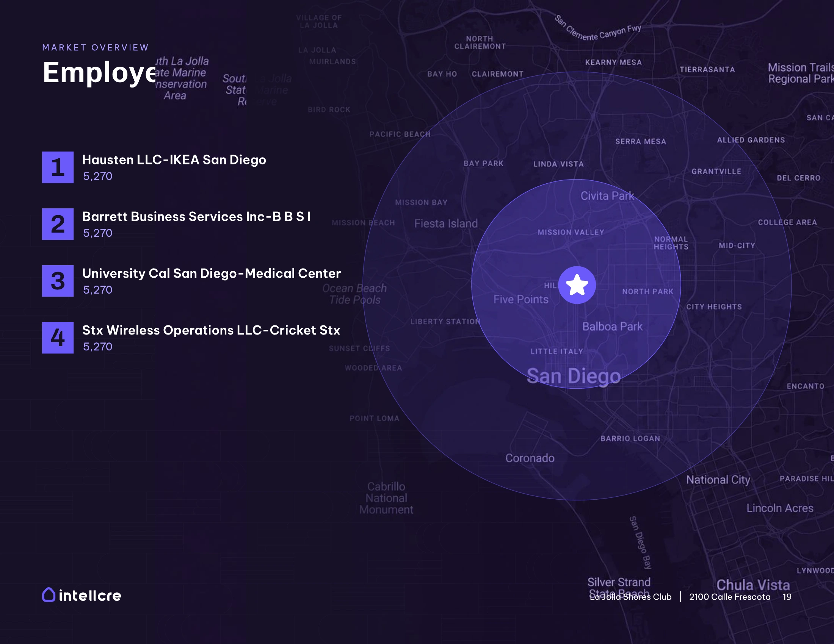
Task: Click the "NORTH PARK" map label
Action: click(x=647, y=291)
